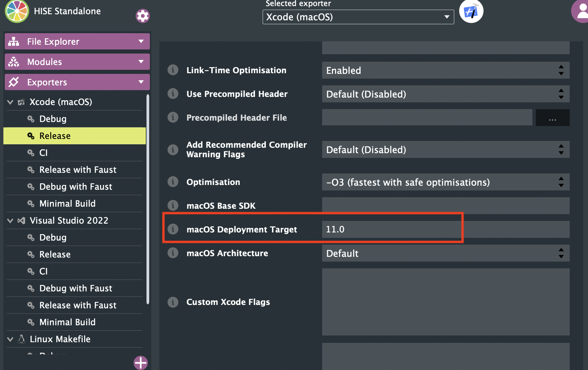Image resolution: width=588 pixels, height=370 pixels.
Task: Collapse the Visual Studio 2022 tree node
Action: pos(10,221)
